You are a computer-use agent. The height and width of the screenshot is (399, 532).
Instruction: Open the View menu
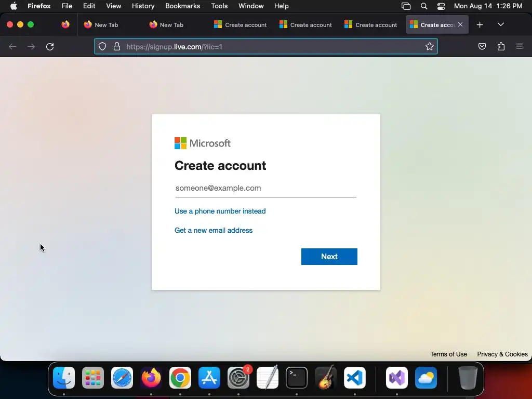pyautogui.click(x=113, y=6)
